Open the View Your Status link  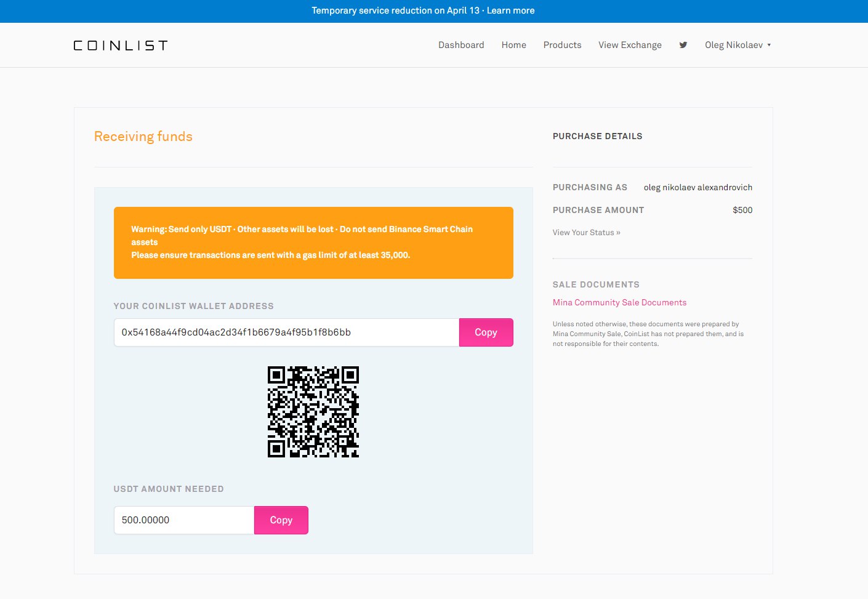[586, 233]
